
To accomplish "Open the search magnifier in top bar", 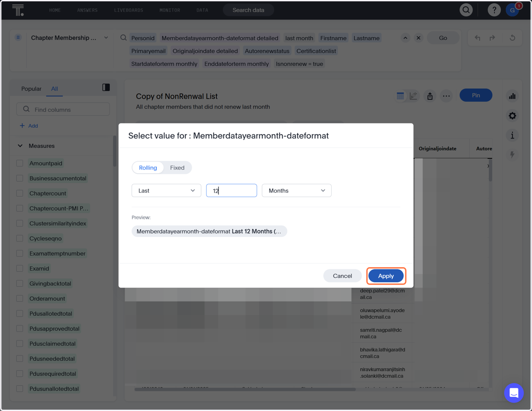I will coord(466,10).
